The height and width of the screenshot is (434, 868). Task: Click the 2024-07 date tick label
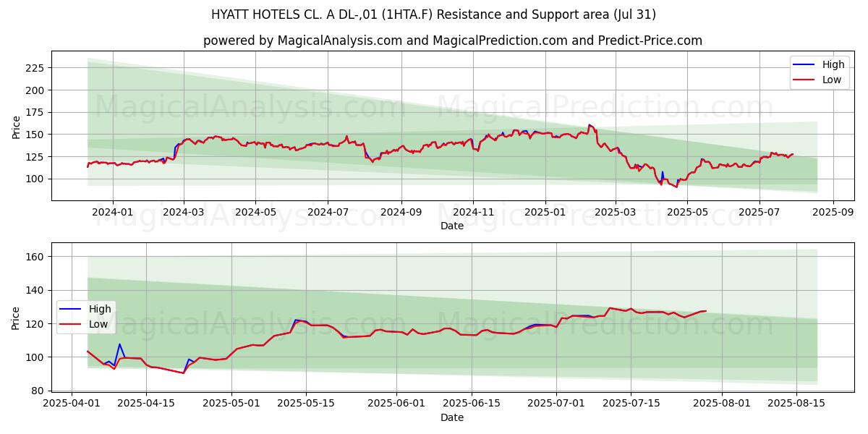point(328,212)
